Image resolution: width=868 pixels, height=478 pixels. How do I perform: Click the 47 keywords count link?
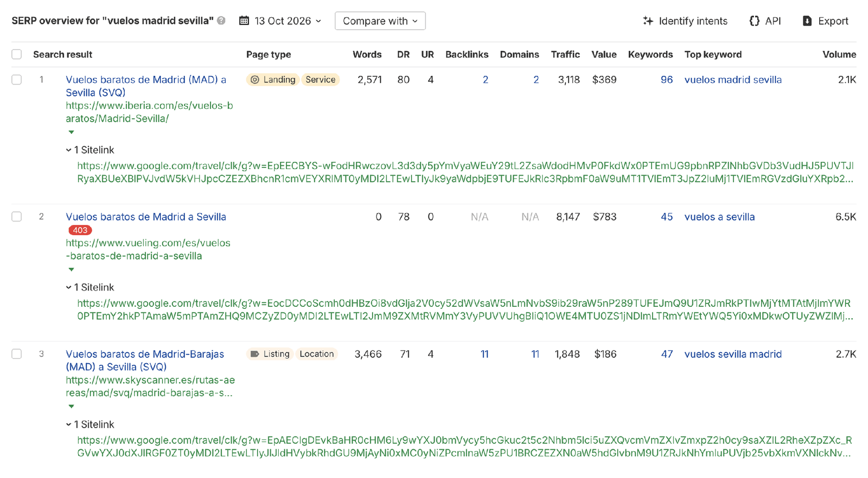click(x=667, y=354)
